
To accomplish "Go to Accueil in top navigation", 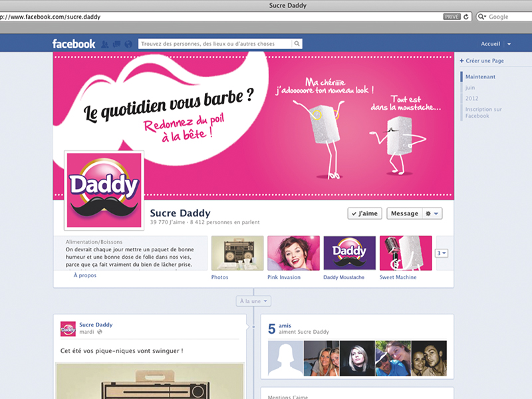I will coord(490,45).
